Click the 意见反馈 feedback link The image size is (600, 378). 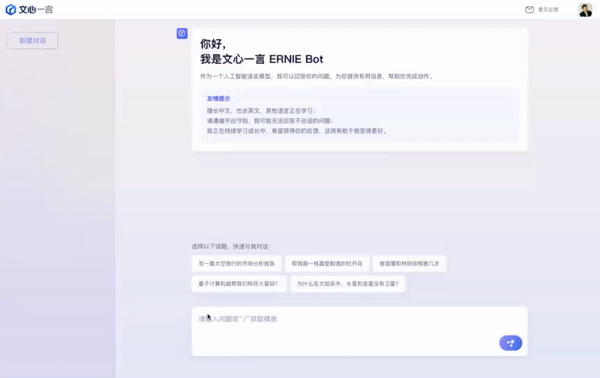(548, 10)
